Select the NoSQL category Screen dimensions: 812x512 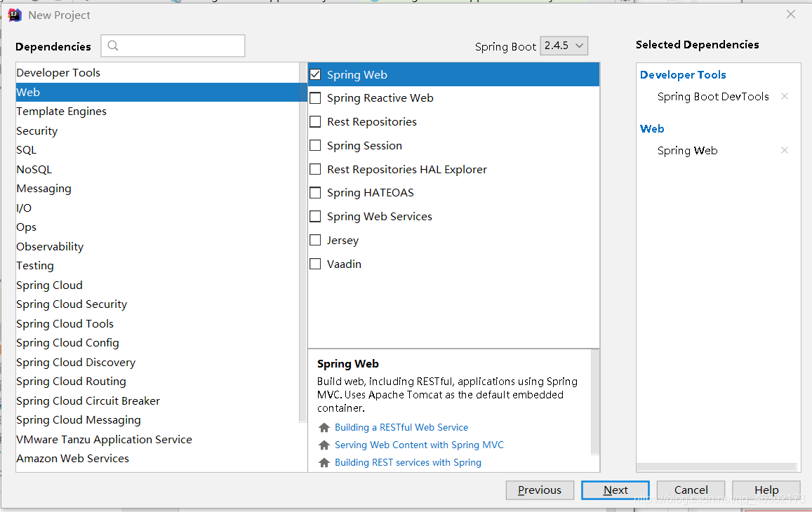[x=157, y=169]
